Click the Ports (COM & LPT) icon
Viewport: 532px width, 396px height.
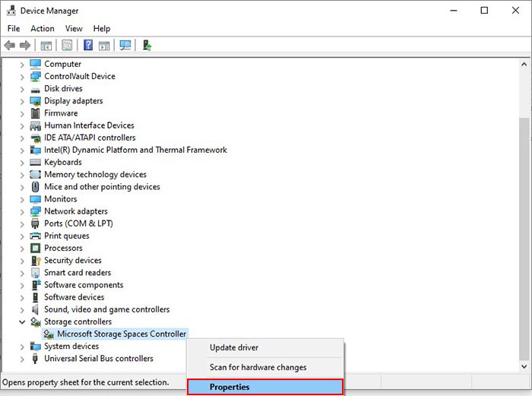(35, 223)
